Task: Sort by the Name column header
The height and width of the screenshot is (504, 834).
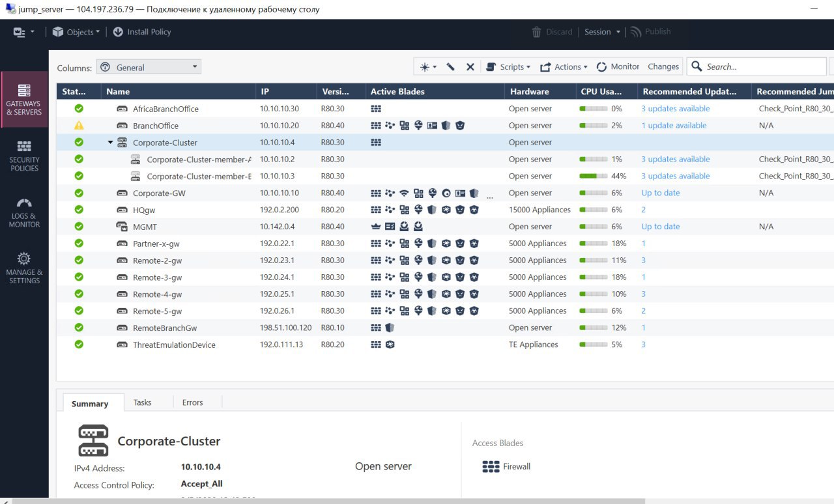Action: tap(179, 92)
